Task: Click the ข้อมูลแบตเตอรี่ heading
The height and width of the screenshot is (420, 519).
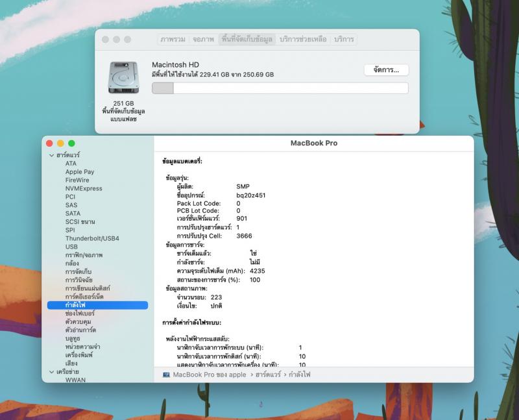Action: pyautogui.click(x=182, y=161)
